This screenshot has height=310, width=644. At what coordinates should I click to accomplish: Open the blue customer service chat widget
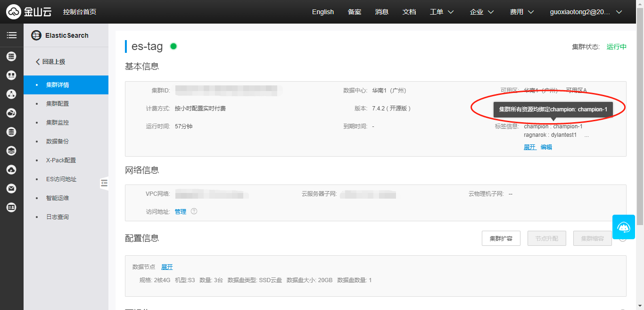tap(624, 227)
